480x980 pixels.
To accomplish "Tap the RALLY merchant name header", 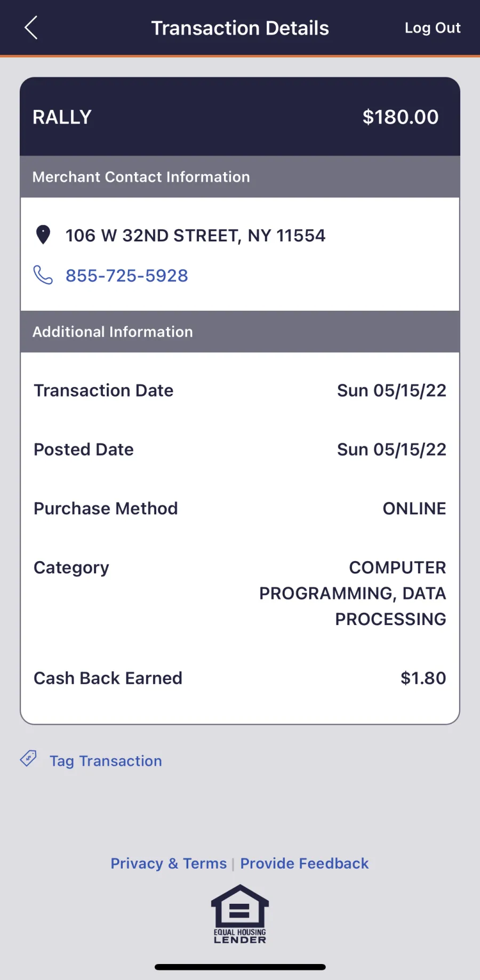I will (x=62, y=117).
